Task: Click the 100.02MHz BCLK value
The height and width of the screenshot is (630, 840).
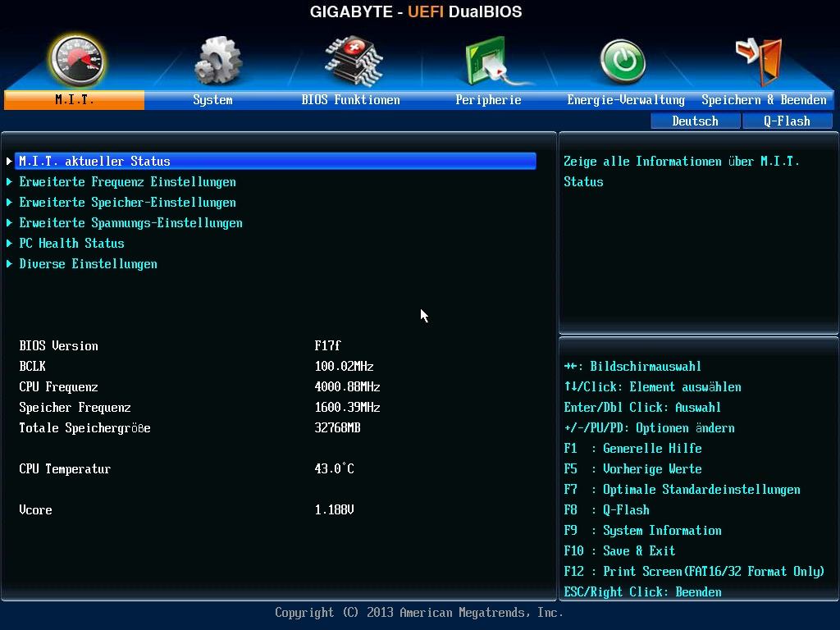Action: [344, 367]
